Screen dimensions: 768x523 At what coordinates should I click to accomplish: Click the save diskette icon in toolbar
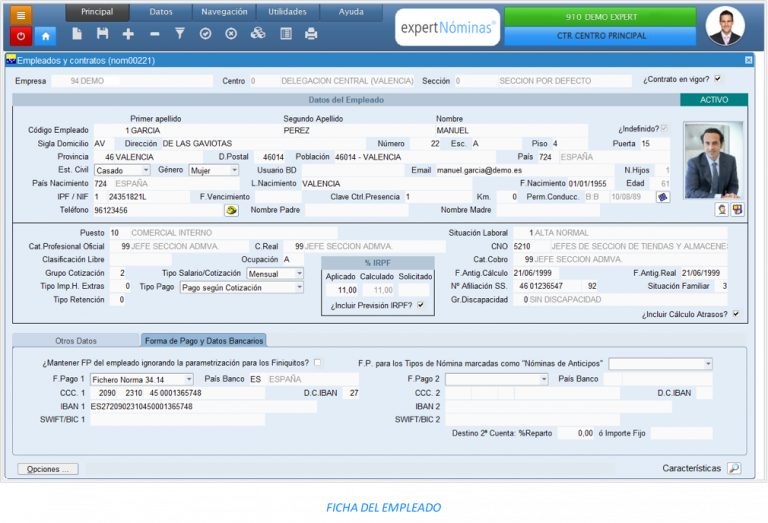point(101,34)
